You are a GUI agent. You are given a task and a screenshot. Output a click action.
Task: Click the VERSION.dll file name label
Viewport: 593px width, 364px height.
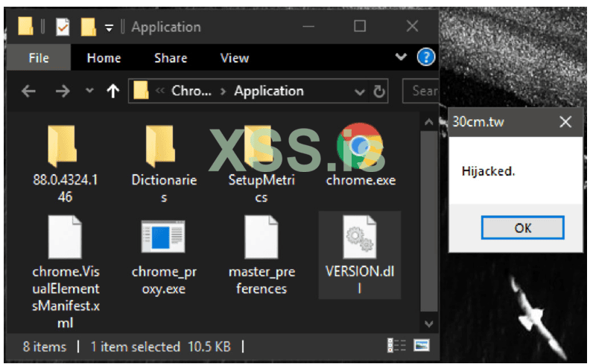click(360, 280)
